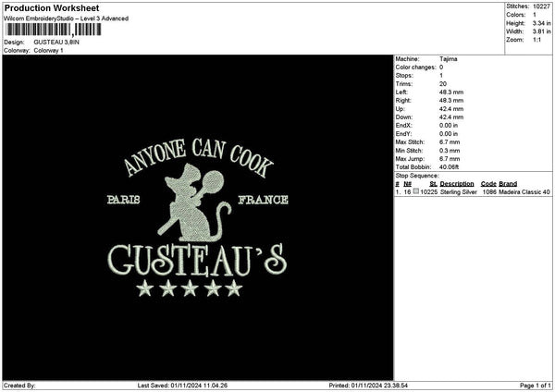
Task: Click the Trims value 20
Action: coord(443,84)
